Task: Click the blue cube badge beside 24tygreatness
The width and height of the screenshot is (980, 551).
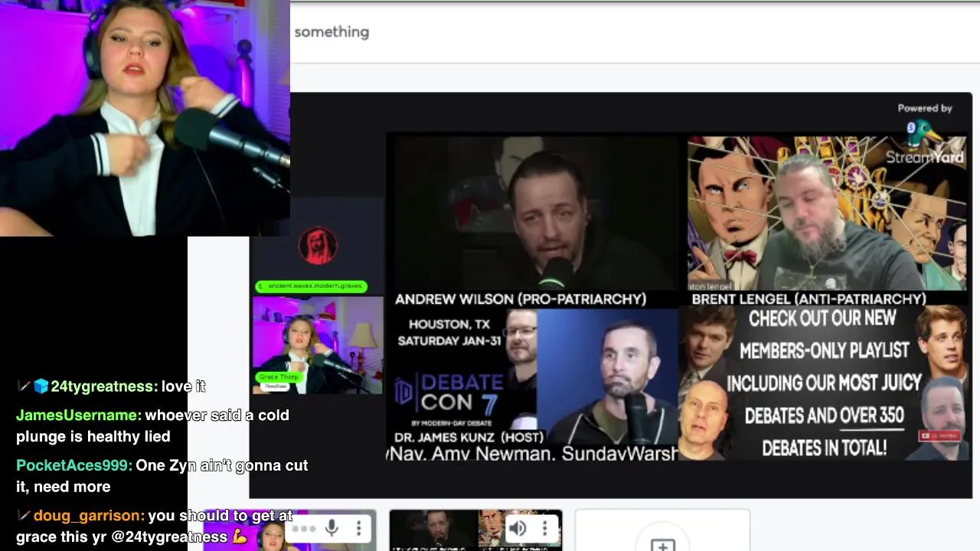Action: [x=41, y=386]
